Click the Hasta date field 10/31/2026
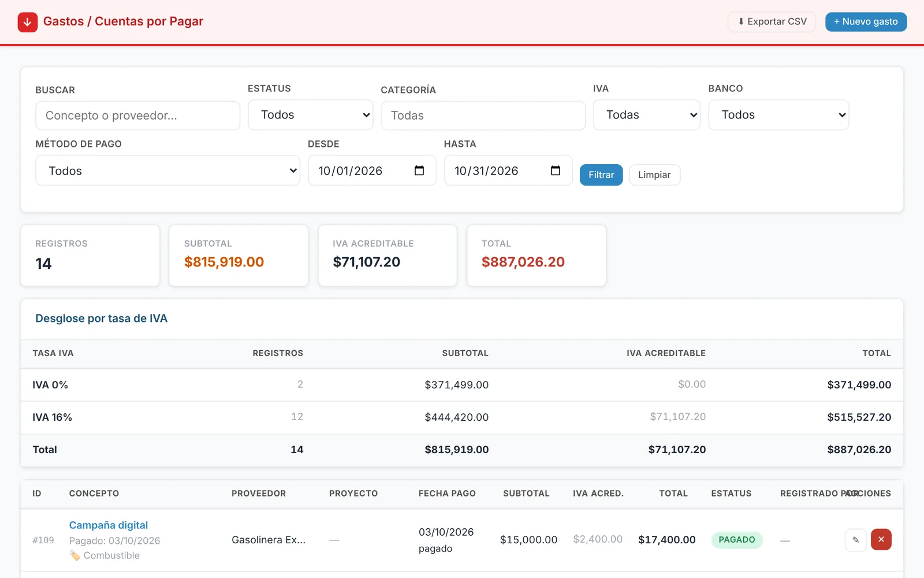Viewport: 924px width, 578px height. pyautogui.click(x=508, y=171)
